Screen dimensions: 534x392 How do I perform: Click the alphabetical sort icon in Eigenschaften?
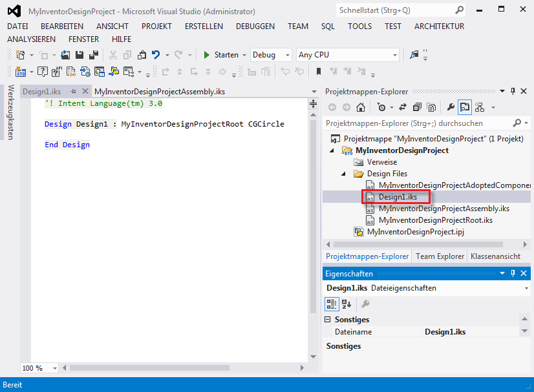coord(347,304)
